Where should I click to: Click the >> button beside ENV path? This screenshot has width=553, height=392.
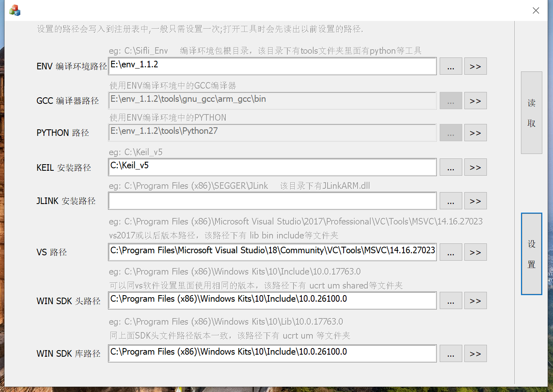coord(475,66)
